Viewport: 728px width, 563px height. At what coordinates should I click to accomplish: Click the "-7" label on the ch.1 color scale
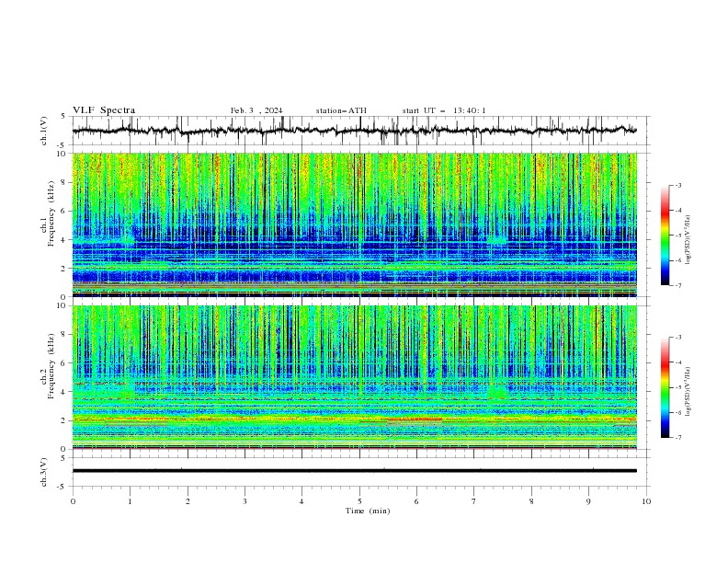tap(678, 285)
